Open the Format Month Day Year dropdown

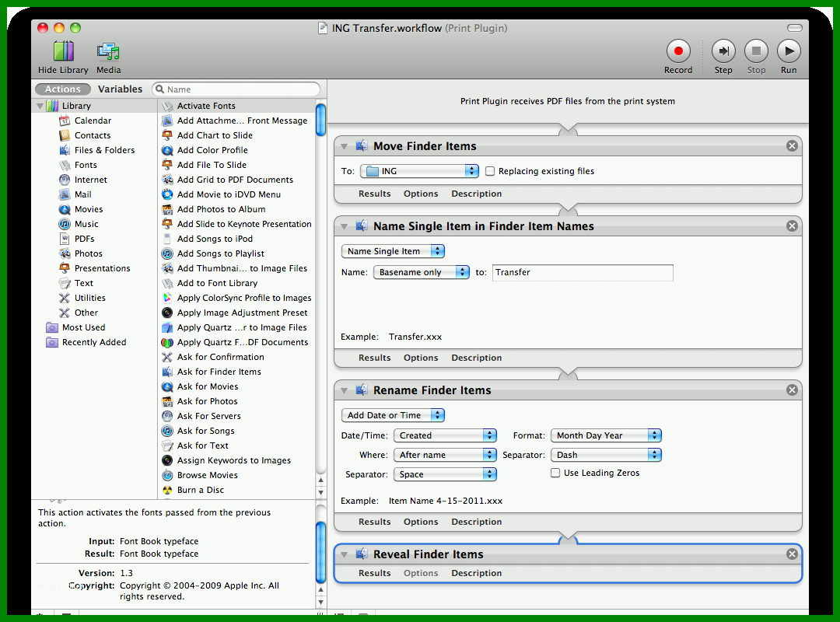coord(607,435)
